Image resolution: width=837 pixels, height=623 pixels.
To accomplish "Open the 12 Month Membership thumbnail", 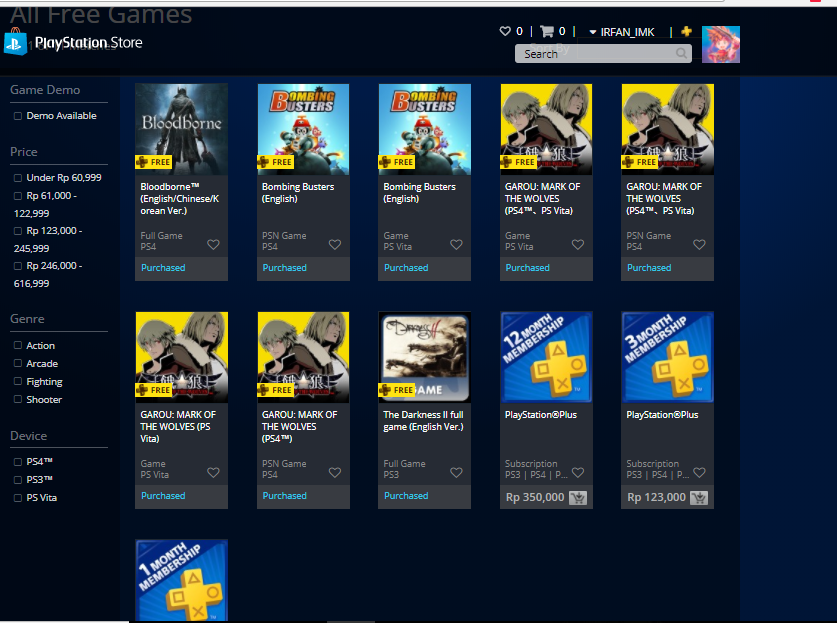I will click(546, 357).
